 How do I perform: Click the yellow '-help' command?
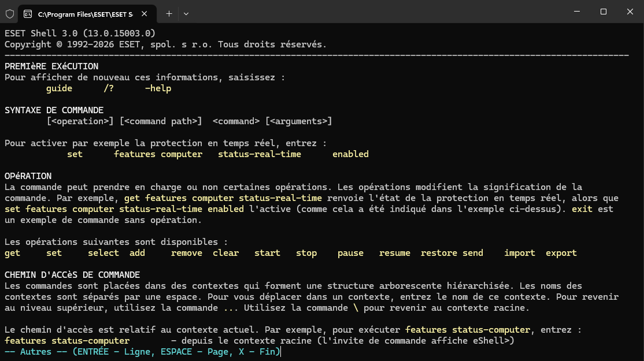158,88
